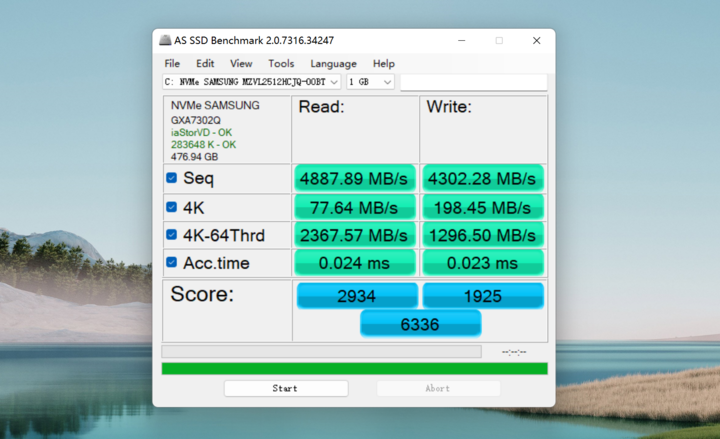Open the Edit menu
The image size is (720, 439).
pyautogui.click(x=205, y=63)
